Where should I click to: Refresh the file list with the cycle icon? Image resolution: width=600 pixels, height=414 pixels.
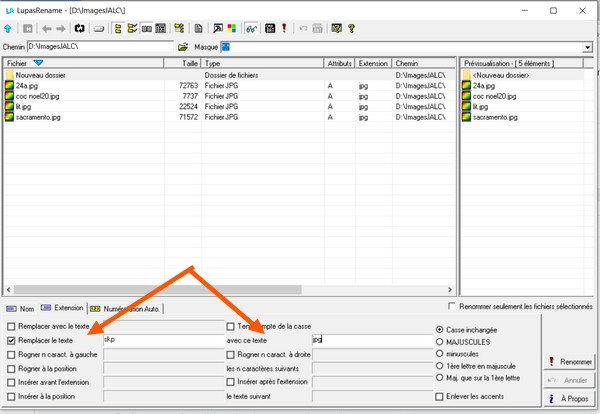79,28
